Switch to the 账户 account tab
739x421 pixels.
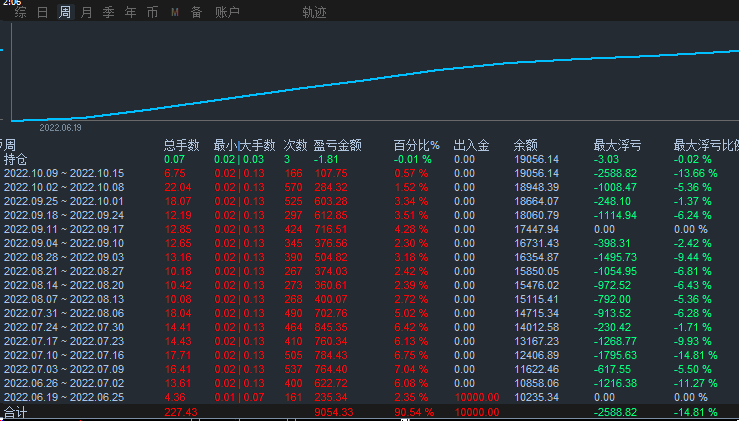pos(227,12)
